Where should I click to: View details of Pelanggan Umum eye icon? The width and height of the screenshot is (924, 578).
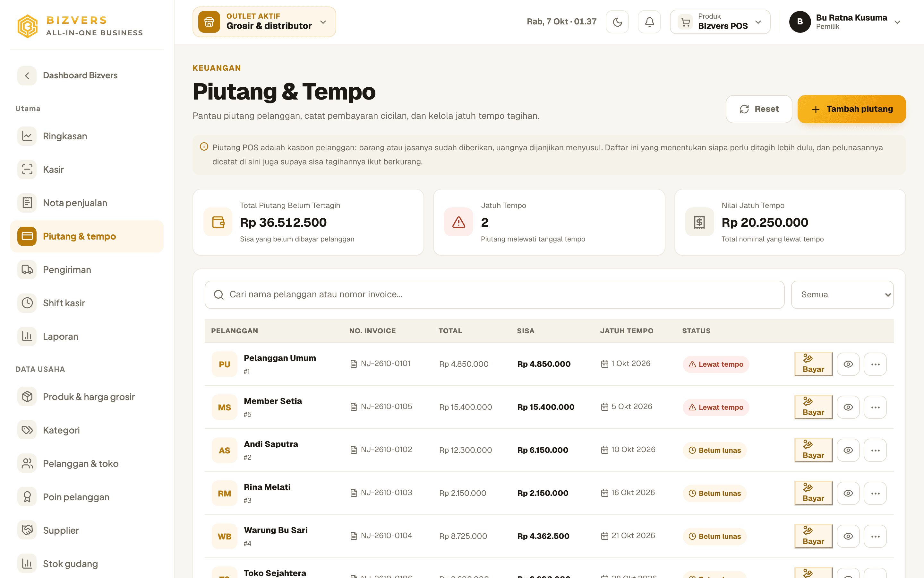click(848, 364)
